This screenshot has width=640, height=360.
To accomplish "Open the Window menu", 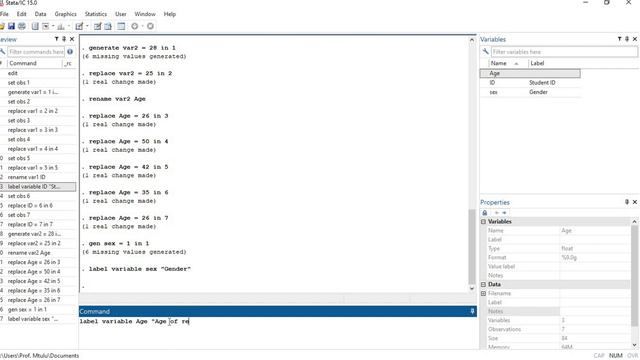I will (x=145, y=14).
